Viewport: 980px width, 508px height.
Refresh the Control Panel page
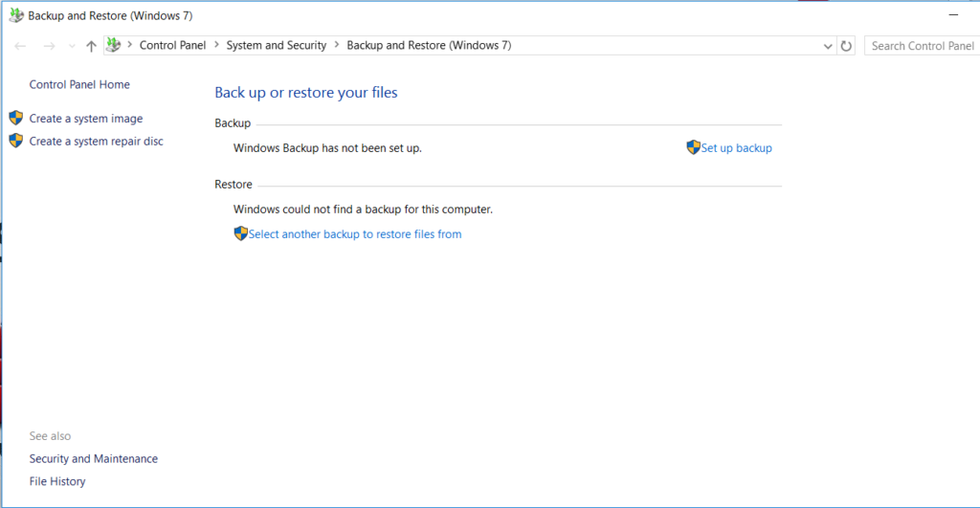coord(846,46)
